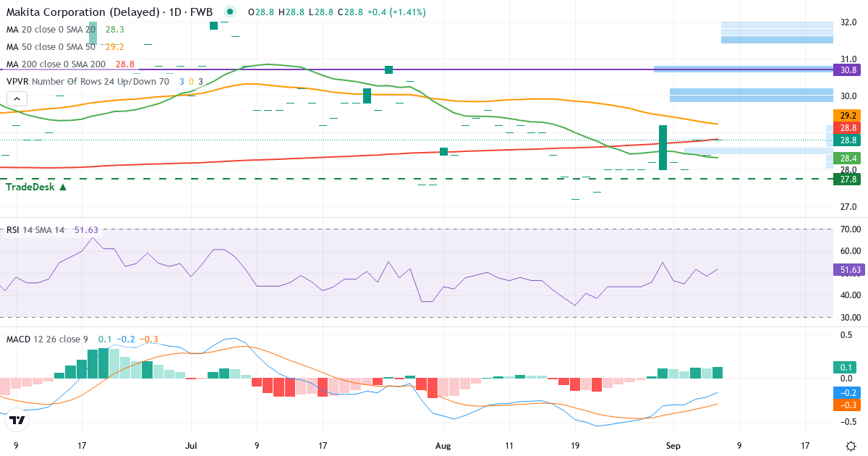Click the red 28.8 price axis label
Screen dimensions: 868x456
click(x=846, y=127)
